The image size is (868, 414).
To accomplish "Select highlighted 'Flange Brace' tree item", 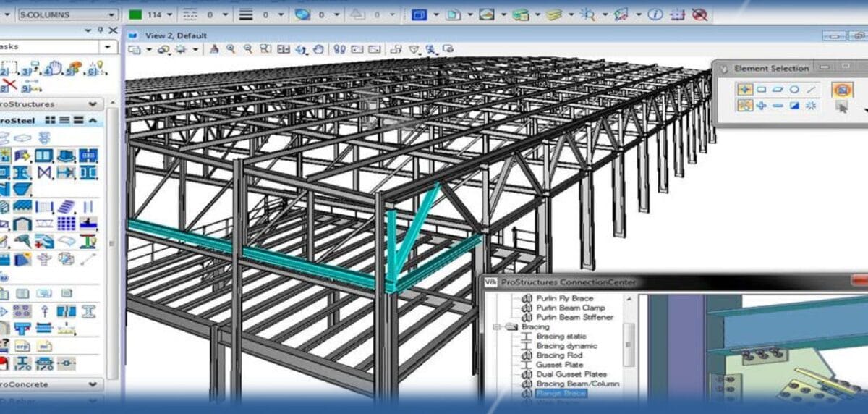I will (561, 393).
